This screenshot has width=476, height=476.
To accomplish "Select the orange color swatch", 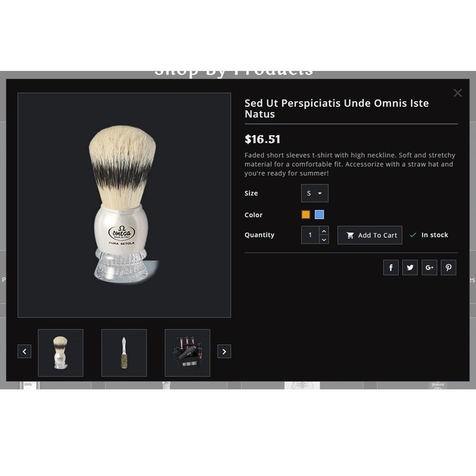I will tap(306, 215).
